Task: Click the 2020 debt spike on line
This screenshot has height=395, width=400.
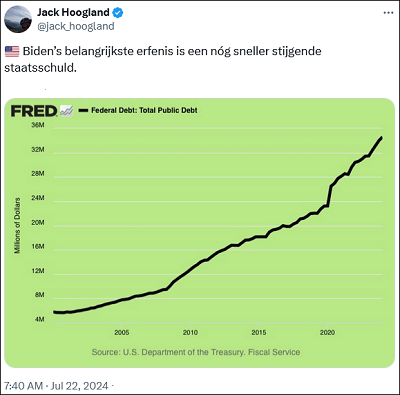Action: coord(330,196)
